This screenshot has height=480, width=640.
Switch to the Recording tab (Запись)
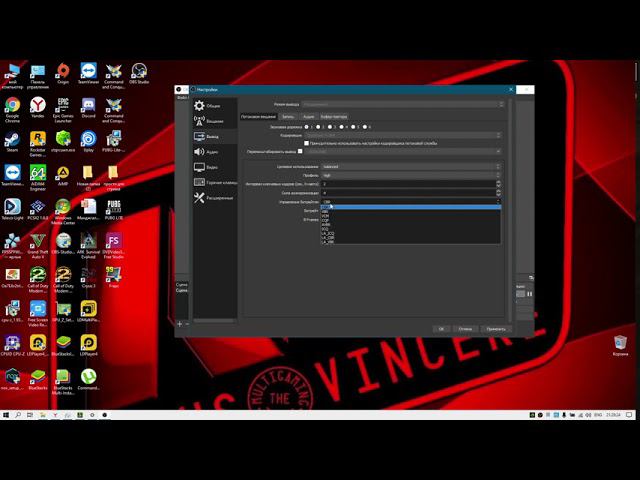tap(288, 117)
